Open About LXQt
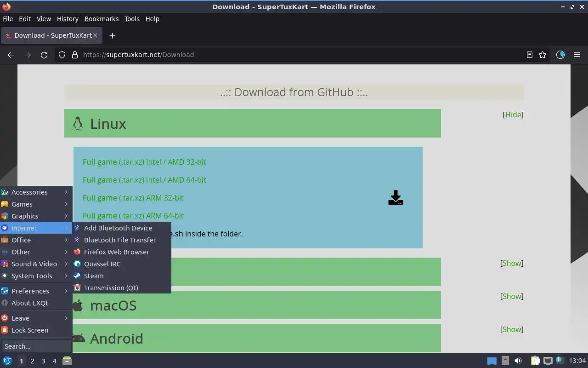This screenshot has width=588, height=368. point(36,303)
